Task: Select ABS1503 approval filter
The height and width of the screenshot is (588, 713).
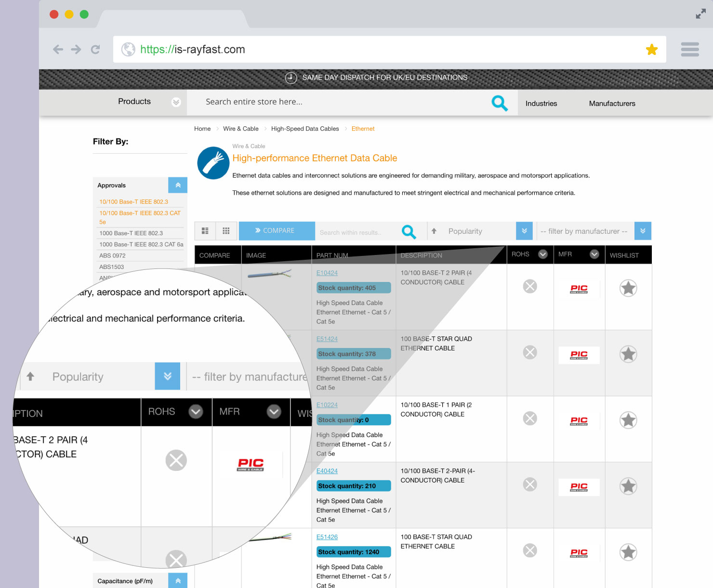Action: pyautogui.click(x=111, y=267)
